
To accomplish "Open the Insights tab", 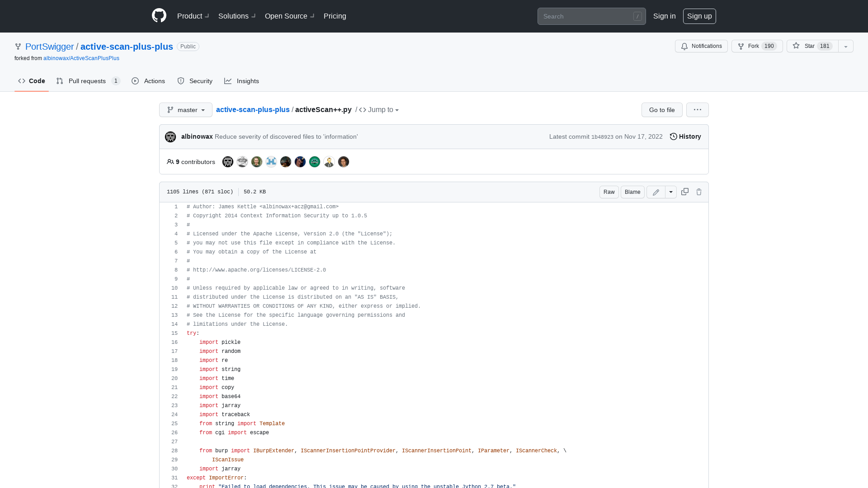I will click(242, 81).
